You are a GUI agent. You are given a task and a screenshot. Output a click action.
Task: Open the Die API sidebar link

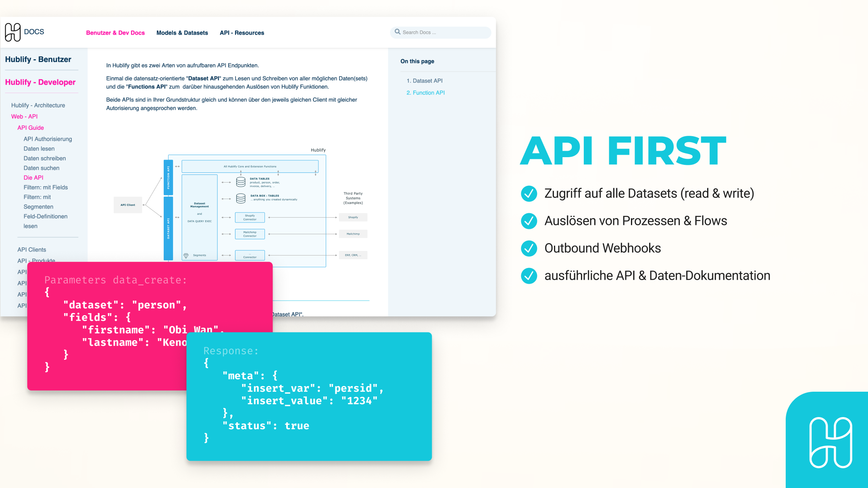coord(33,177)
